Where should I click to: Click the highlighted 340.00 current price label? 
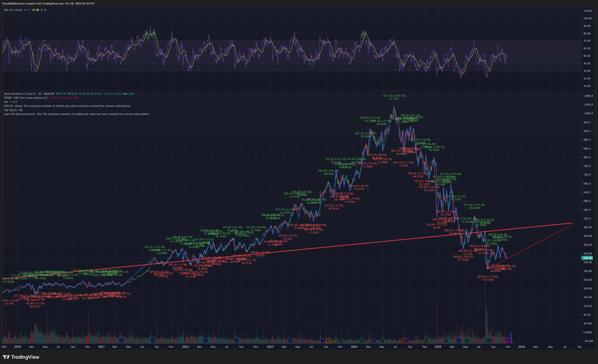tap(588, 258)
